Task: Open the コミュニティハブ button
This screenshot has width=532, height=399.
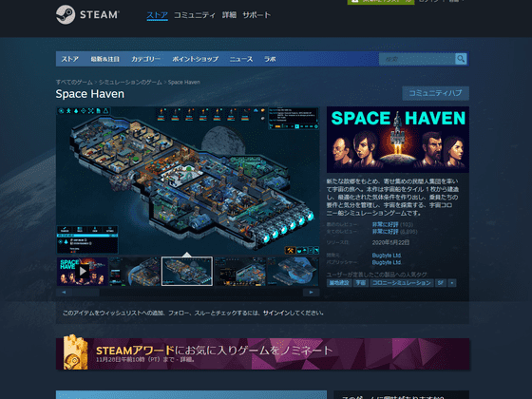Action: [x=436, y=93]
